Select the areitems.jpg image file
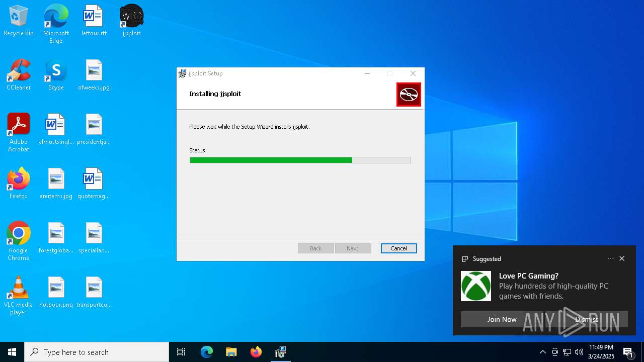Viewport: 644px width, 362px height. click(x=56, y=184)
